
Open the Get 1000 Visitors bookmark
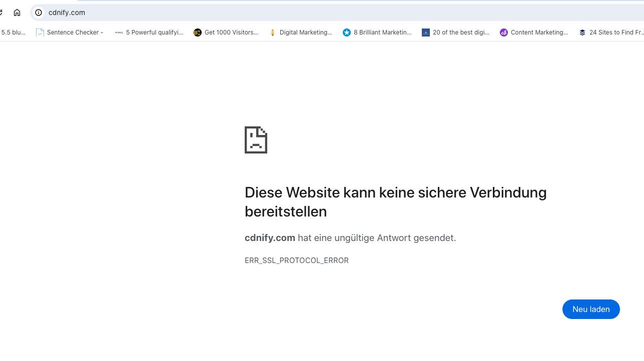click(226, 32)
